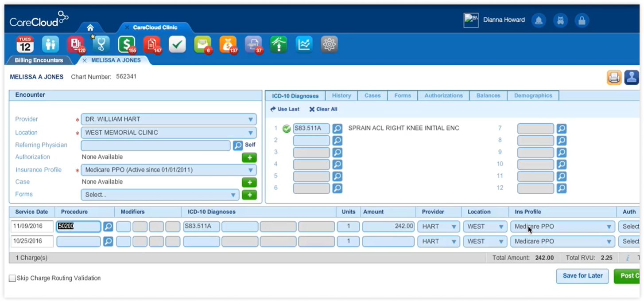Screen dimensions: 644x302
Task: Click Clear All diagnoses link
Action: pyautogui.click(x=323, y=109)
